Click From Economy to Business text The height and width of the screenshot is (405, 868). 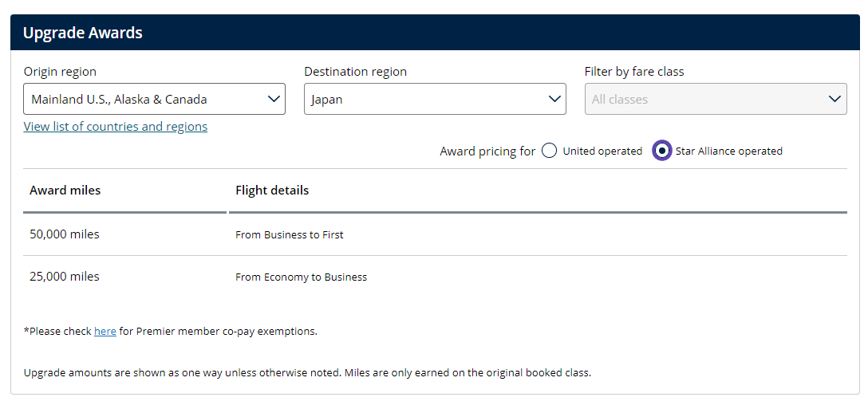tap(301, 277)
